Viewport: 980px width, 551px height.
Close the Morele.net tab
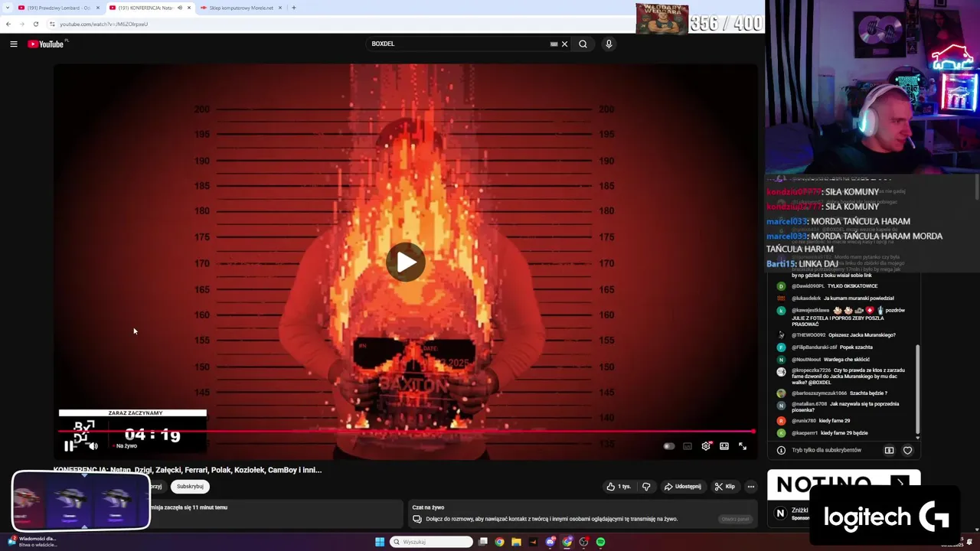point(280,8)
